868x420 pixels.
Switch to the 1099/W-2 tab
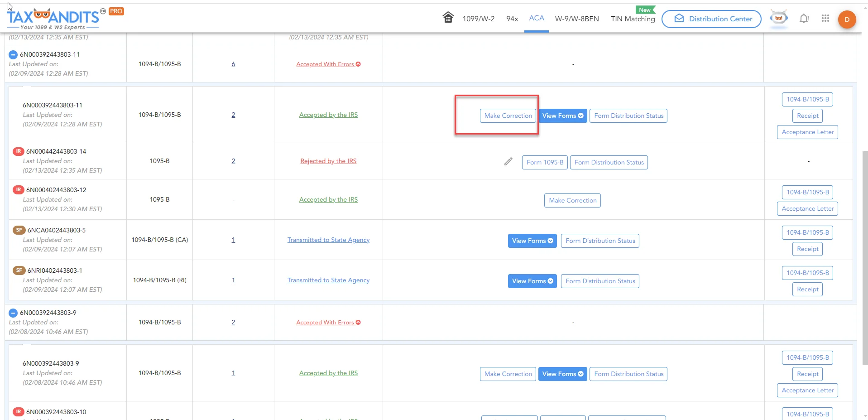478,19
